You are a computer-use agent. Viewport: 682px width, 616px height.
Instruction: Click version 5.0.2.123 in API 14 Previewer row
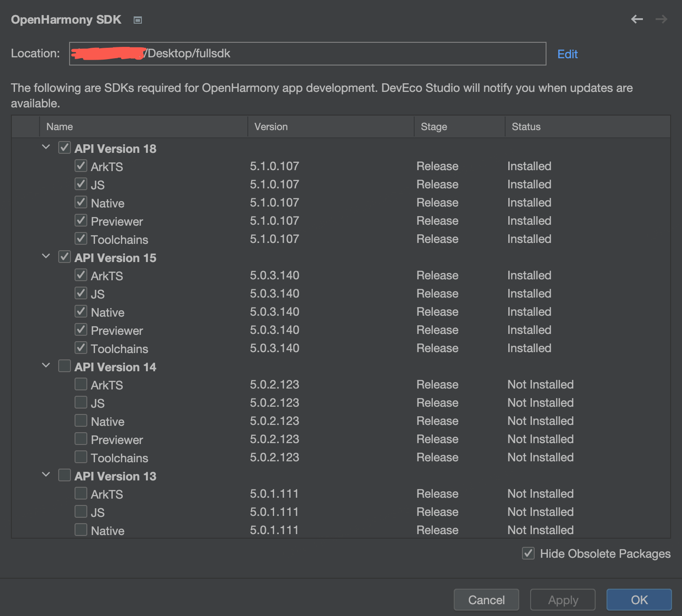click(x=275, y=439)
